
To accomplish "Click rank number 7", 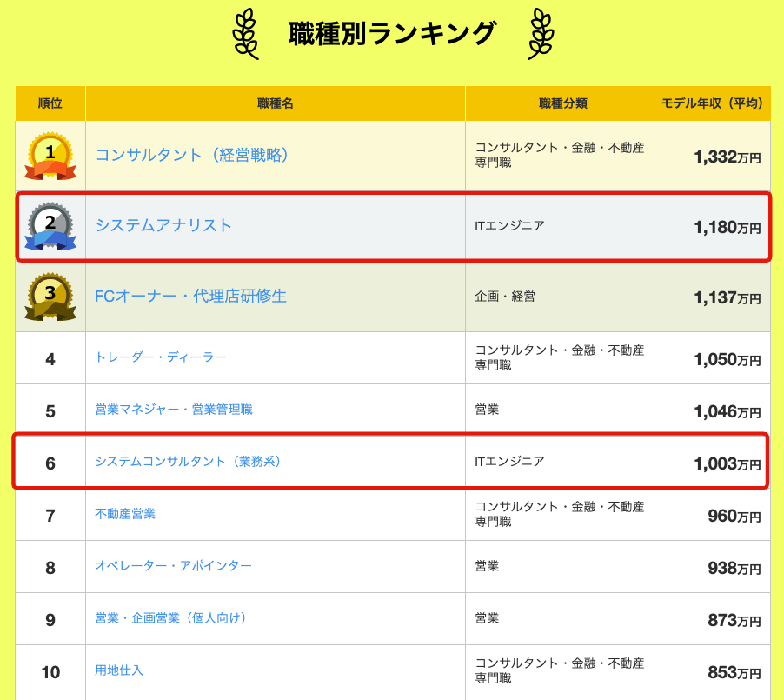I will [50, 516].
